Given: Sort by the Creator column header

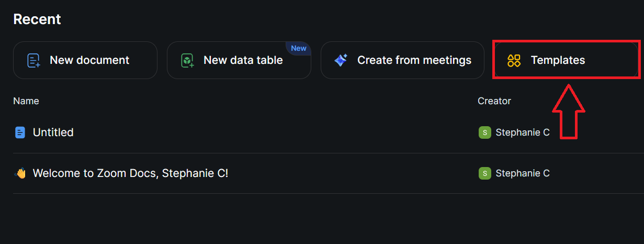Looking at the screenshot, I should 494,101.
